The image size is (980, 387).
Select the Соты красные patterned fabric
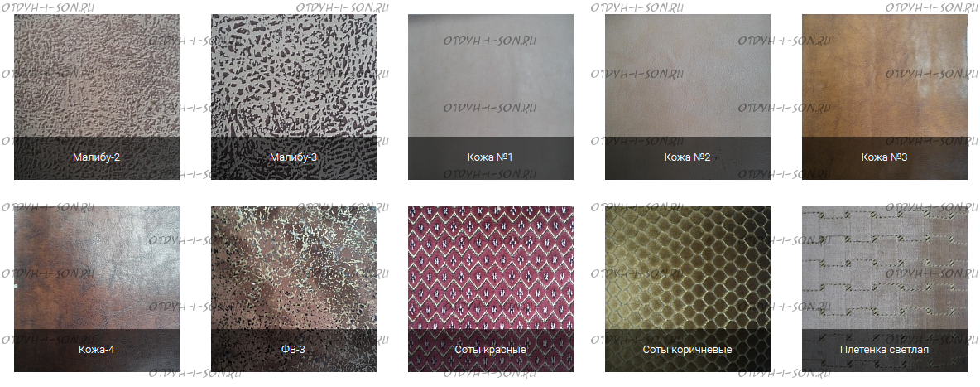491,289
